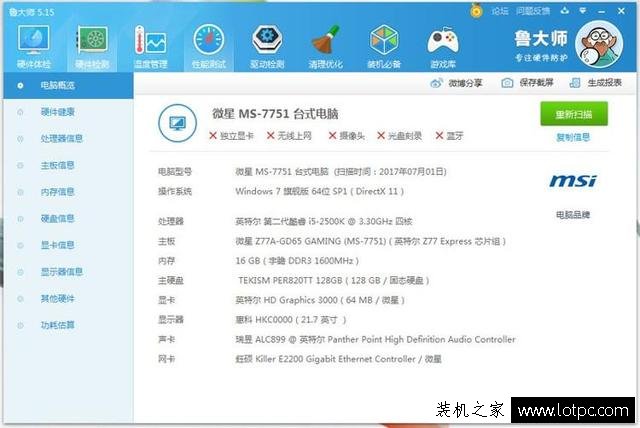The width and height of the screenshot is (640, 428).
Task: Share results via 微博分享
Action: coord(456,83)
